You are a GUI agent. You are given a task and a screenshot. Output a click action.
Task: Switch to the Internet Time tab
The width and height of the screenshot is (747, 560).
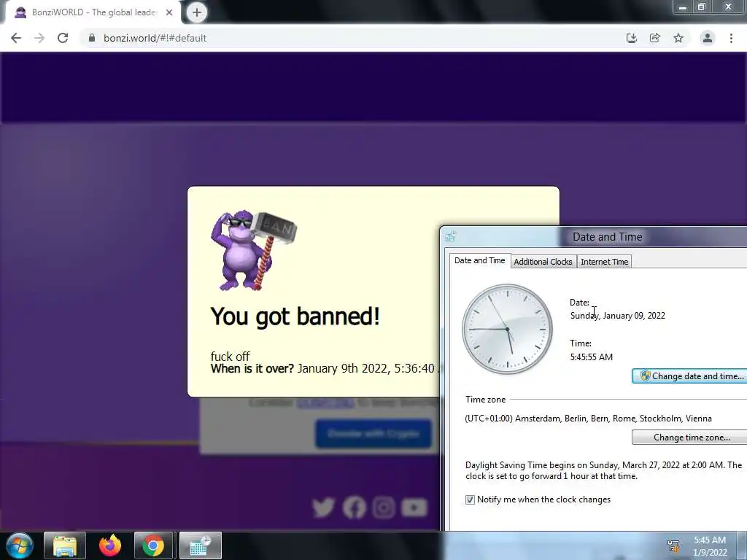pyautogui.click(x=605, y=262)
